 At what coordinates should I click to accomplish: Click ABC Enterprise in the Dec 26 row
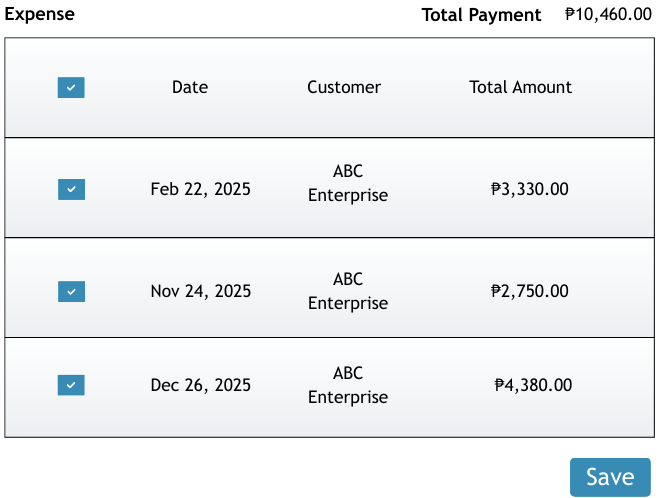pyautogui.click(x=348, y=385)
